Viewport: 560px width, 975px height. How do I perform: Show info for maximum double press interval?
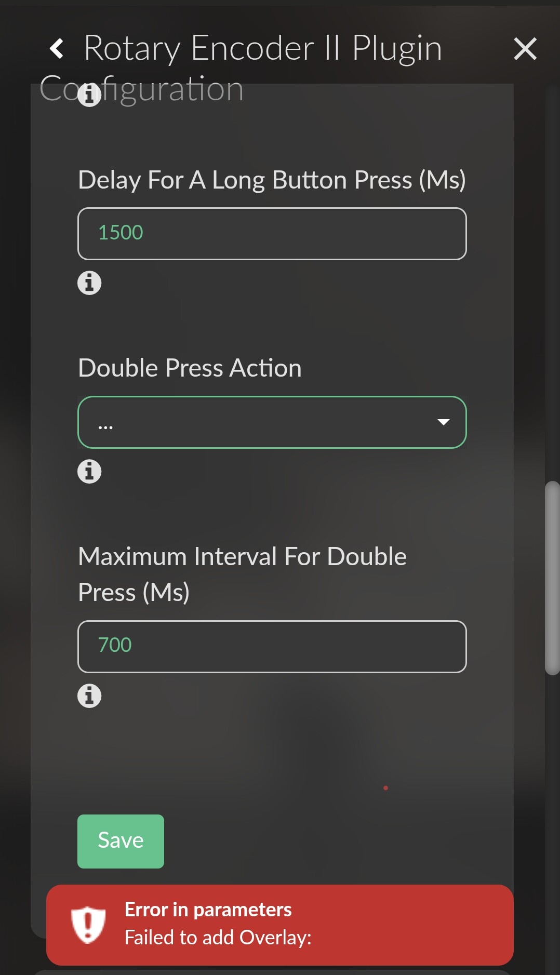[89, 696]
